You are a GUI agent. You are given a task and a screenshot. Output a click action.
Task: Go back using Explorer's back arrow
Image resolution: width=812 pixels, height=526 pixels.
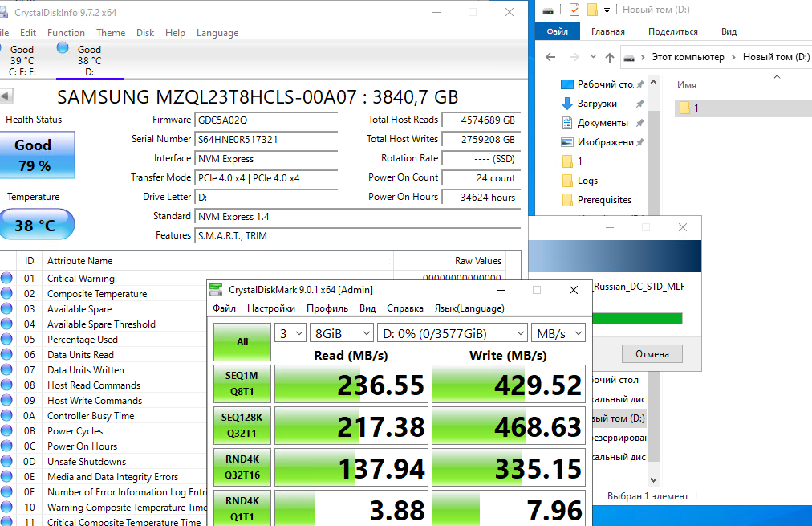click(x=550, y=58)
